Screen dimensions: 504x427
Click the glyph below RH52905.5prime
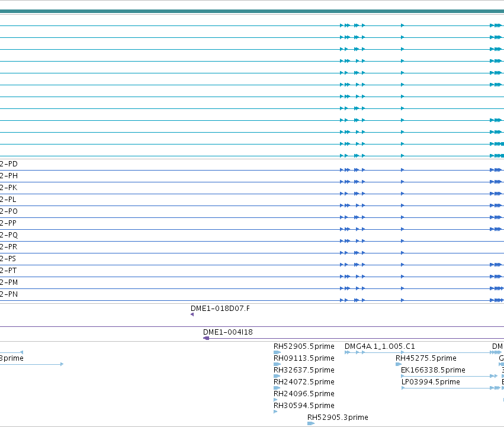point(277,352)
